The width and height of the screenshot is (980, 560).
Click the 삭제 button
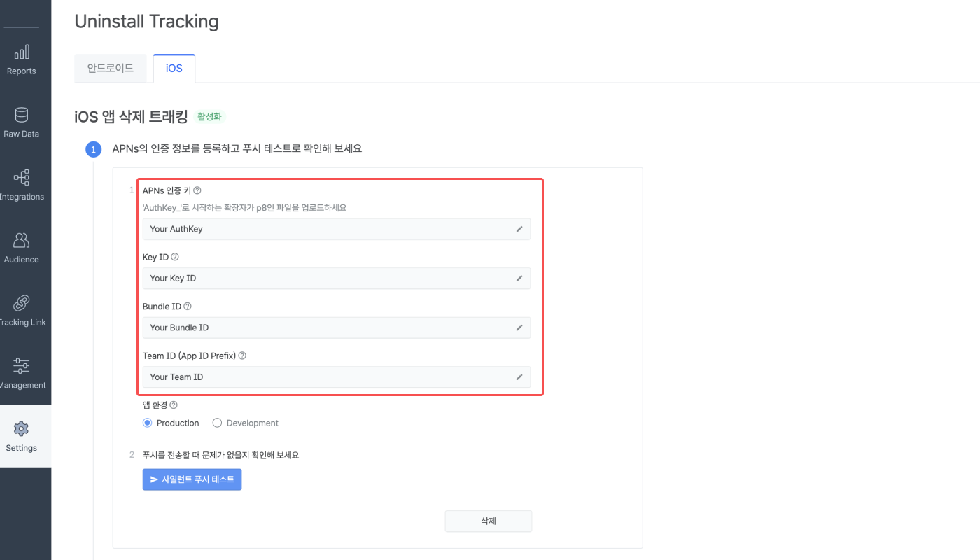[489, 521]
